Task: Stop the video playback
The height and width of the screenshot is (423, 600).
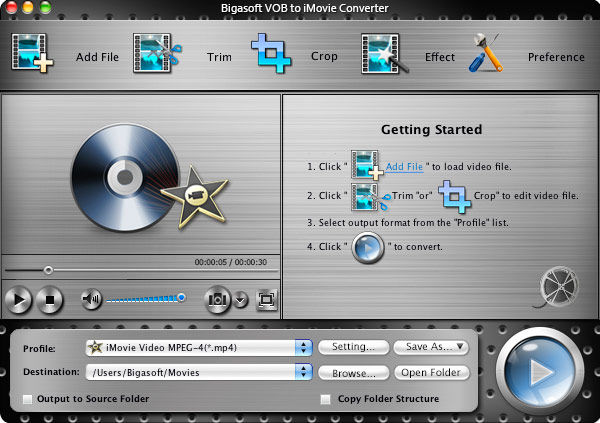Action: coord(48,298)
